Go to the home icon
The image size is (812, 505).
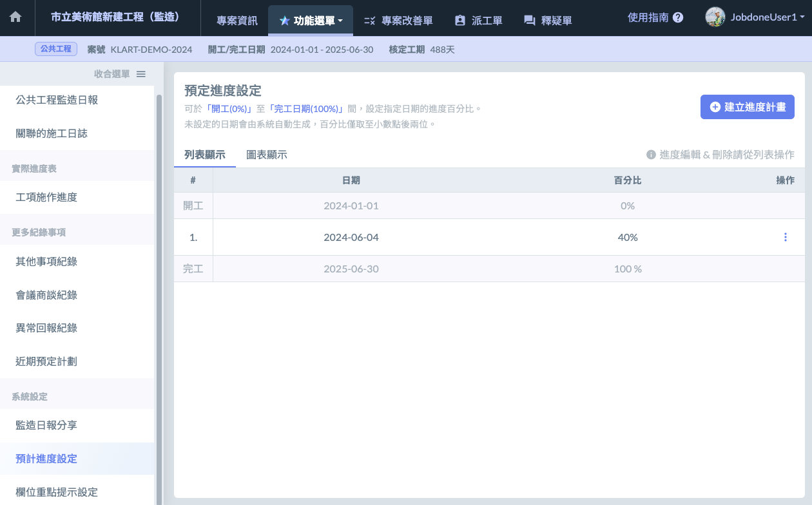coord(15,17)
